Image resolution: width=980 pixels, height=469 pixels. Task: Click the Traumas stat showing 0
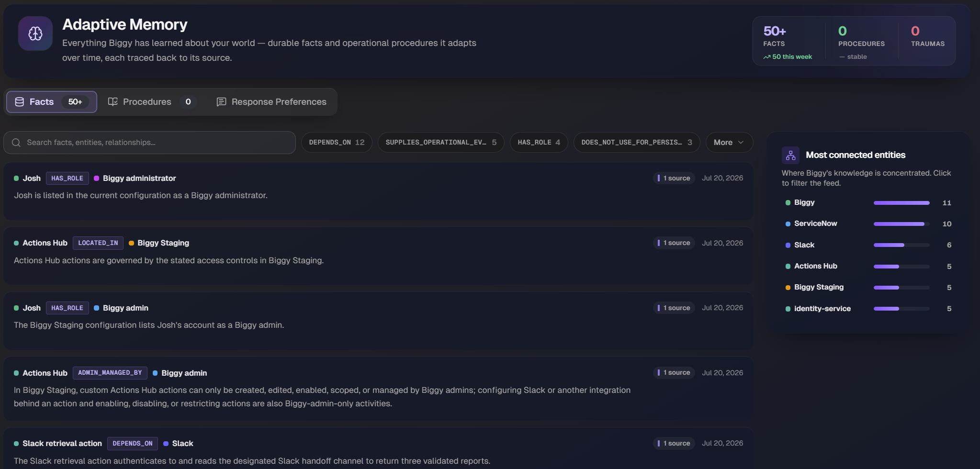pyautogui.click(x=928, y=36)
